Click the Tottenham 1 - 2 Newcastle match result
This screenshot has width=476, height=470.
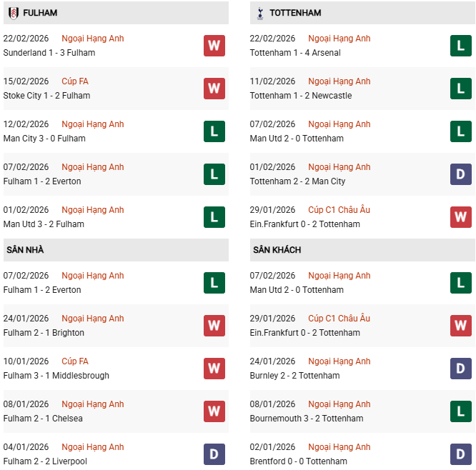(x=301, y=96)
